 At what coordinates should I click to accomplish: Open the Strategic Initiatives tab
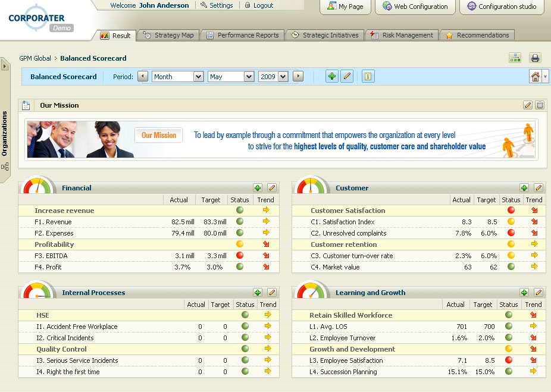pos(325,35)
